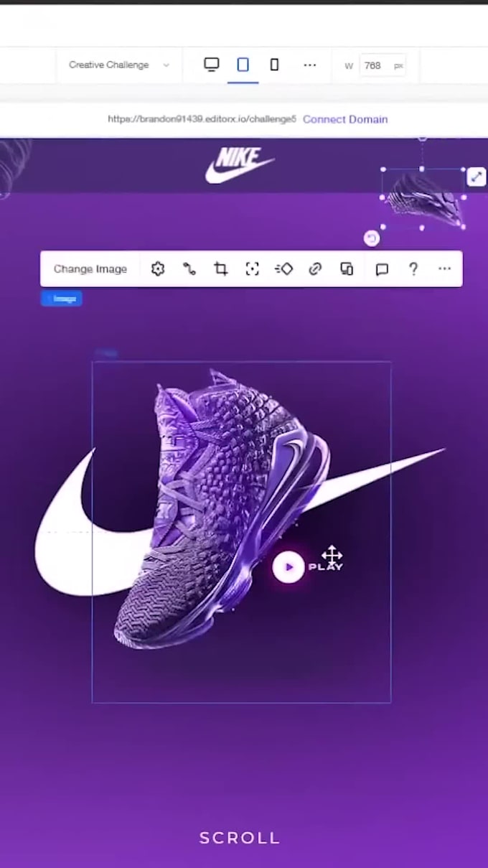Screen dimensions: 488x868
Task: Click the help question mark icon
Action: 413,269
